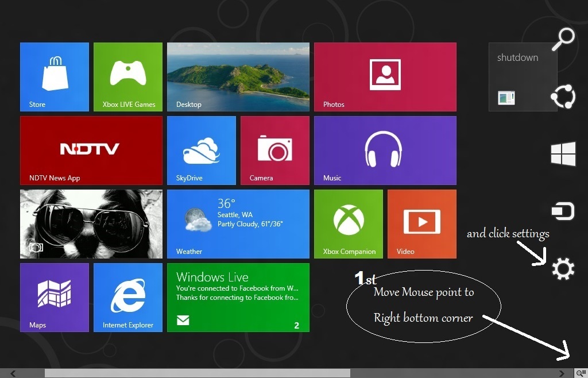Image resolution: width=588 pixels, height=378 pixels.
Task: Launch the Maps app
Action: pyautogui.click(x=54, y=297)
